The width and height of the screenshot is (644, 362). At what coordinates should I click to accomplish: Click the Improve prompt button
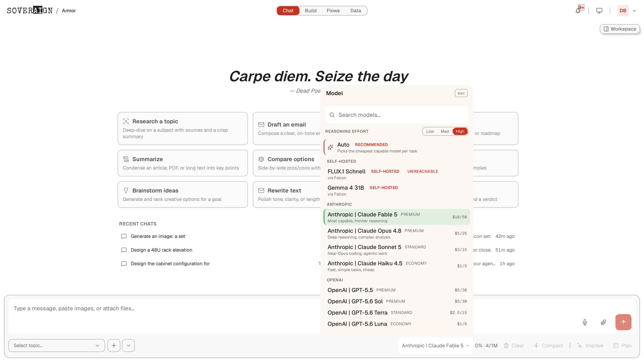click(590, 346)
